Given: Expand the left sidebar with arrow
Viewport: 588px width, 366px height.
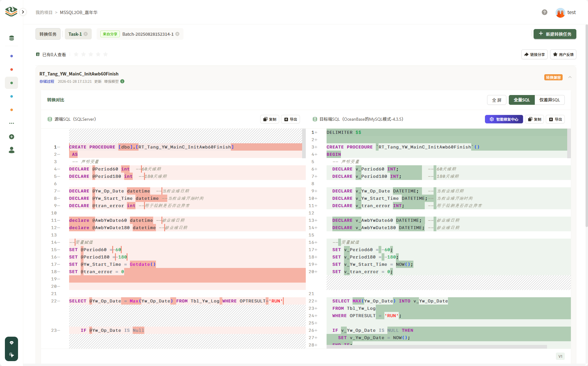Looking at the screenshot, I should (x=23, y=12).
